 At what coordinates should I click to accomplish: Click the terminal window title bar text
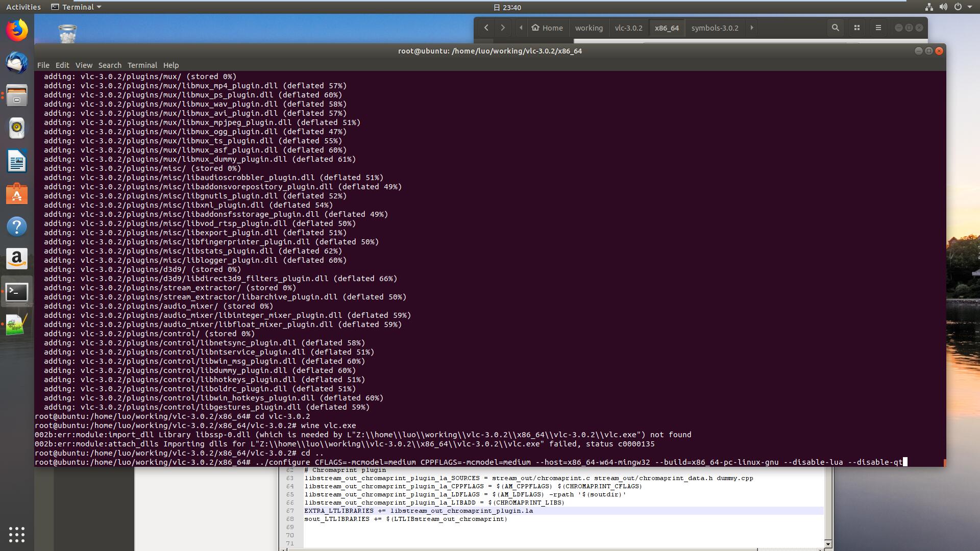coord(490,51)
